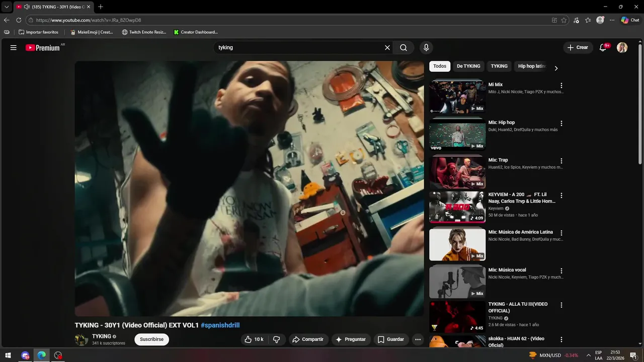The height and width of the screenshot is (362, 644).
Task: Clear the tyking search text
Action: click(x=387, y=48)
